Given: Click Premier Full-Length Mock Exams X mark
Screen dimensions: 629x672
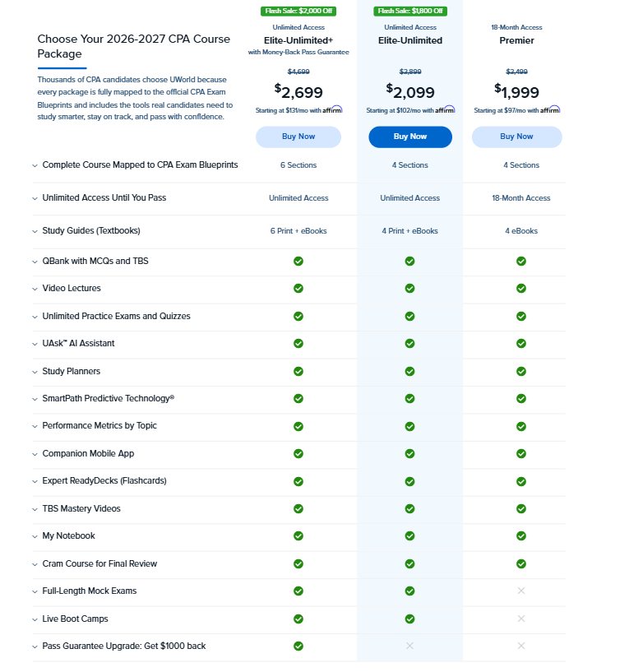Looking at the screenshot, I should click(x=521, y=591).
